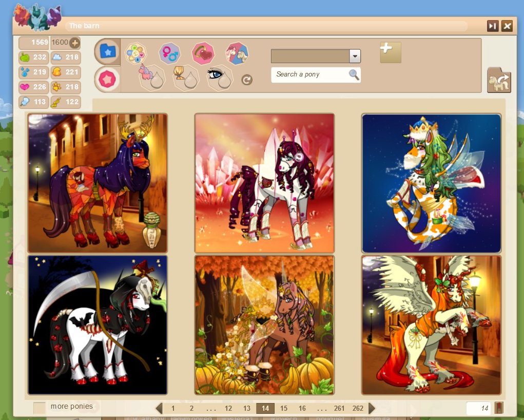Image resolution: width=524 pixels, height=420 pixels.
Task: Click the green apple stat 232
Action: pyautogui.click(x=33, y=57)
